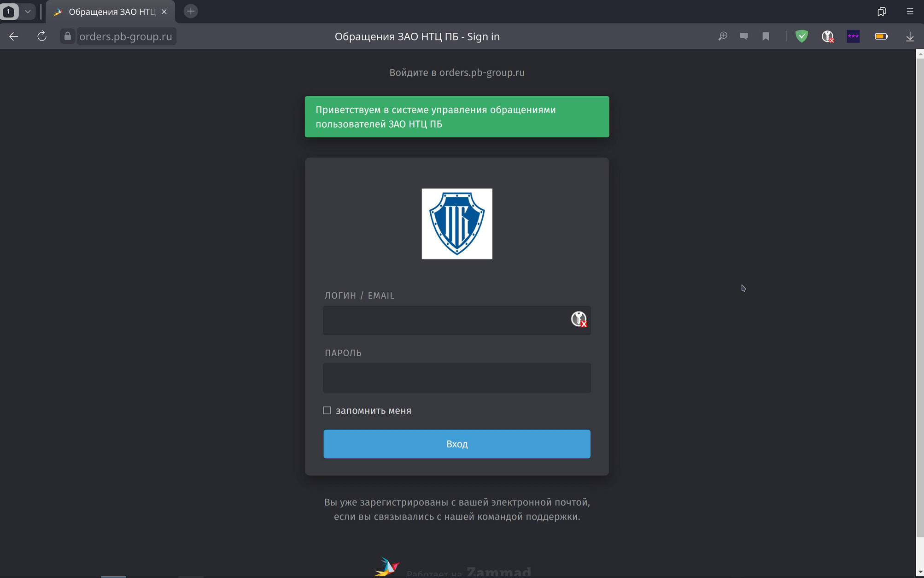Open the tab panels icon at top right
Viewport: 924px width, 578px height.
click(x=882, y=12)
